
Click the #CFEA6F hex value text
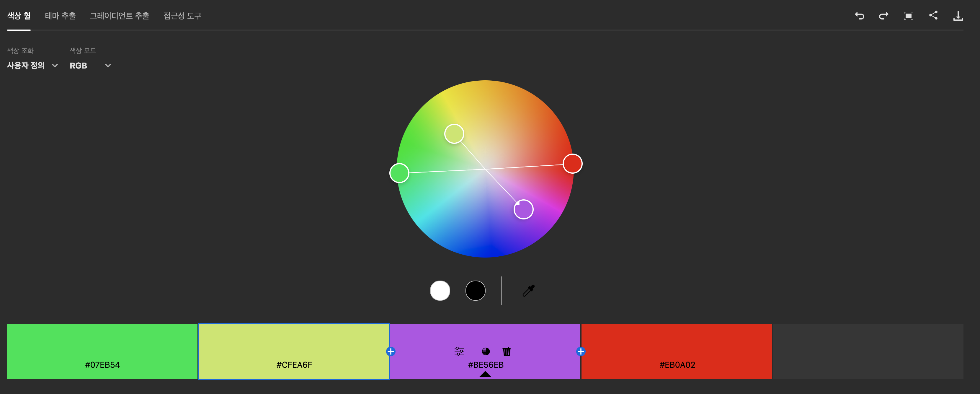coord(294,365)
